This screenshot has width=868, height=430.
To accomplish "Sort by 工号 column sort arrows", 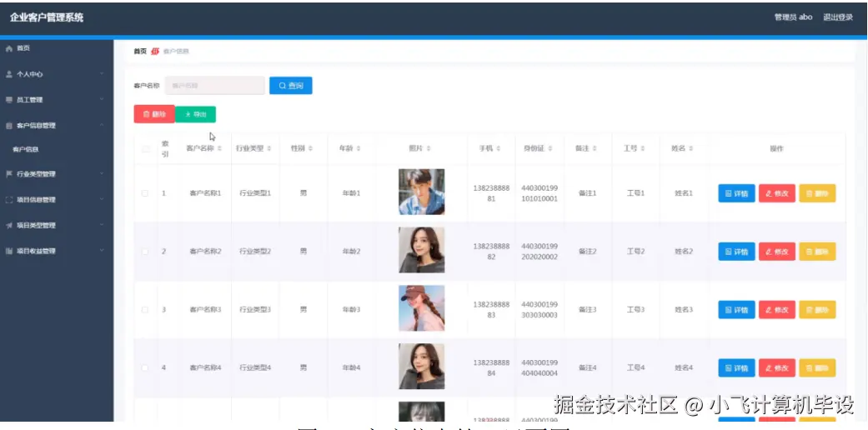I will click(643, 149).
